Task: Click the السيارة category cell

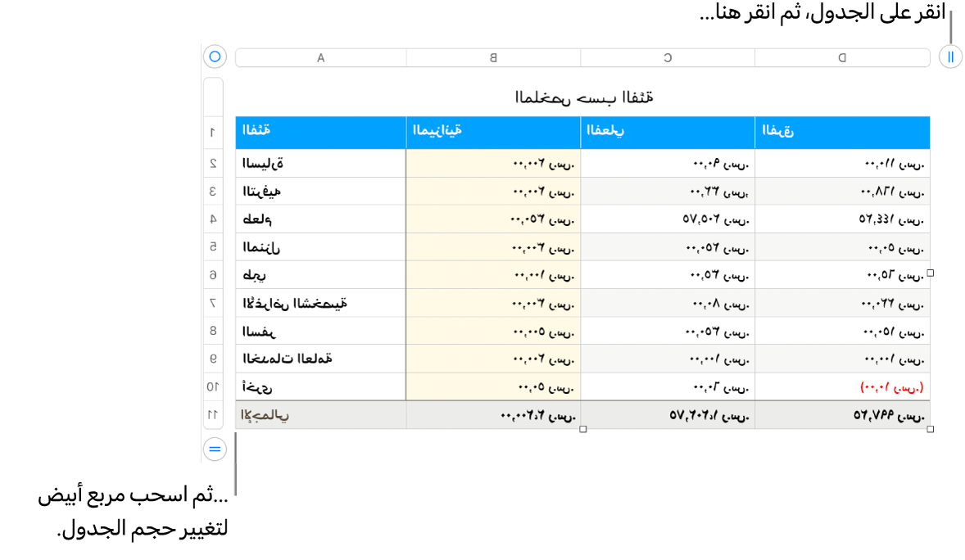Action: click(320, 163)
